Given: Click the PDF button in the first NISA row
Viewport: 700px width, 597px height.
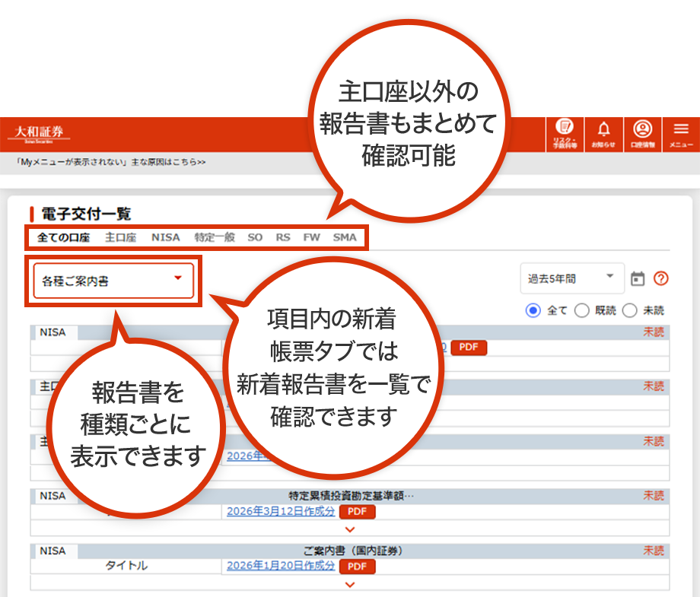Looking at the screenshot, I should tap(469, 347).
